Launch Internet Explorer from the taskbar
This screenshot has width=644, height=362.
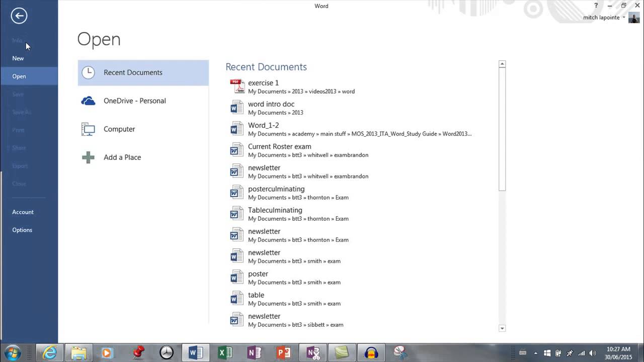pyautogui.click(x=49, y=353)
